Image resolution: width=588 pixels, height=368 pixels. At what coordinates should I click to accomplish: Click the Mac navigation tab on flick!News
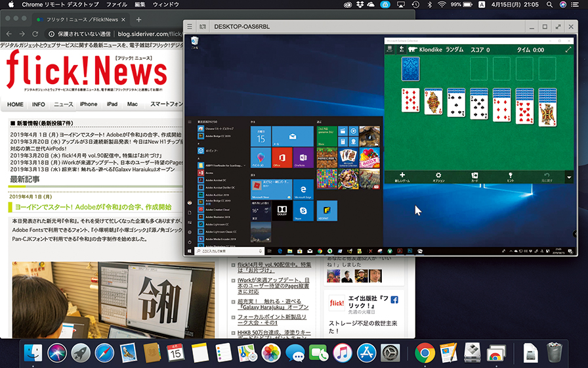(133, 104)
